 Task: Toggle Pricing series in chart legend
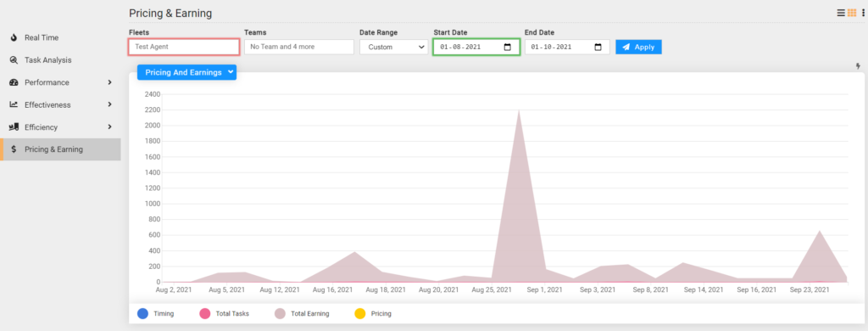click(373, 313)
